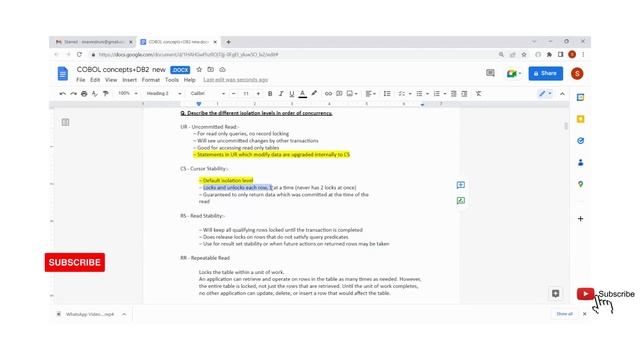Open the Heading 2 style dropdown
640x360 pixels.
tap(163, 93)
